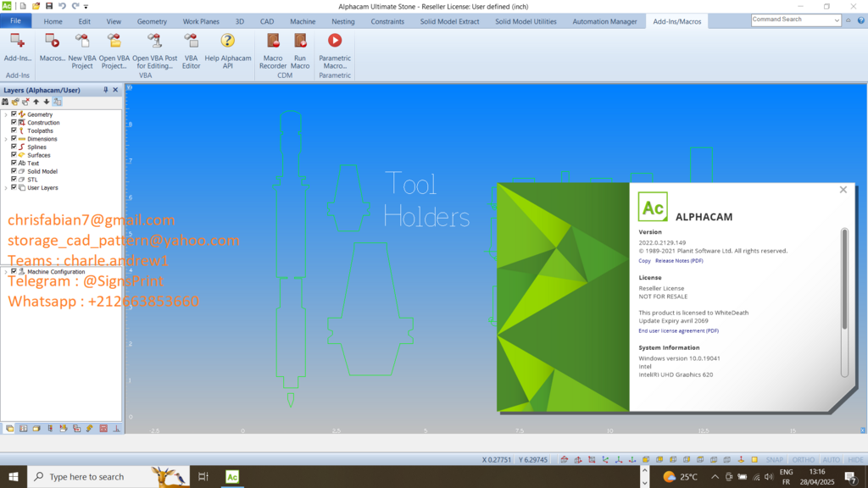The height and width of the screenshot is (488, 868).
Task: Pin the Layers panel
Action: click(x=106, y=90)
